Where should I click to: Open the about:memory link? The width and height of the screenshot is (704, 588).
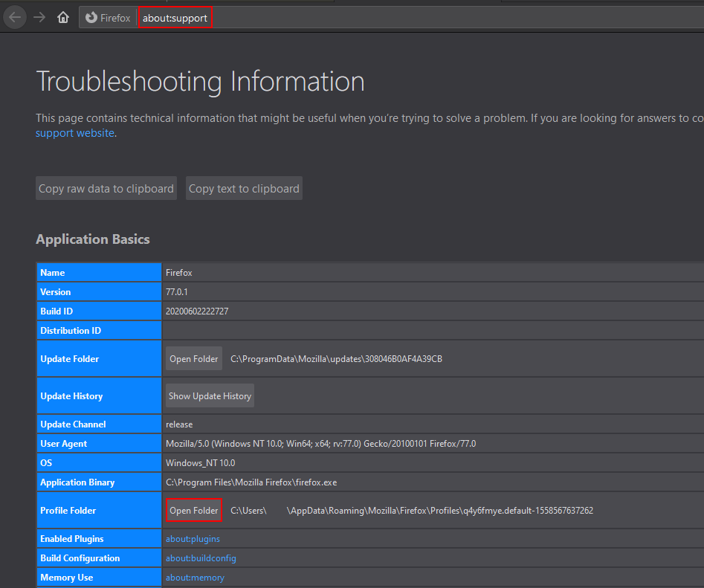(195, 578)
